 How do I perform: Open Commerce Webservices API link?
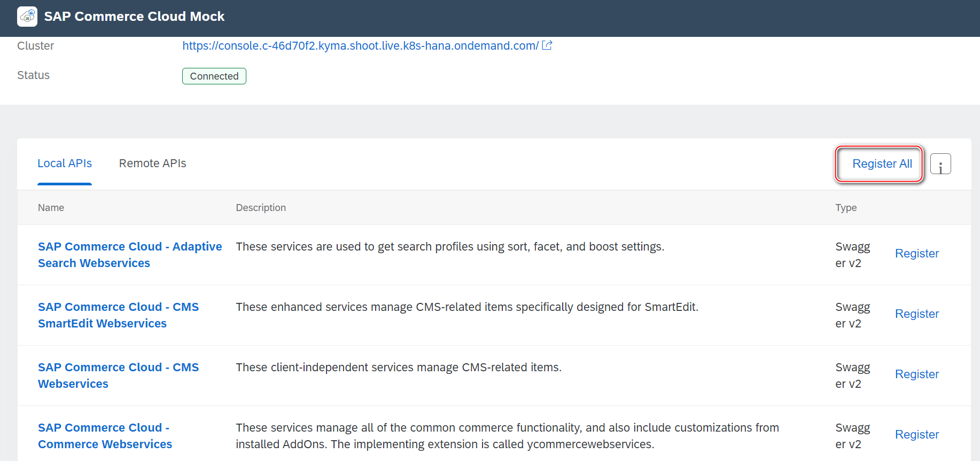click(x=105, y=436)
